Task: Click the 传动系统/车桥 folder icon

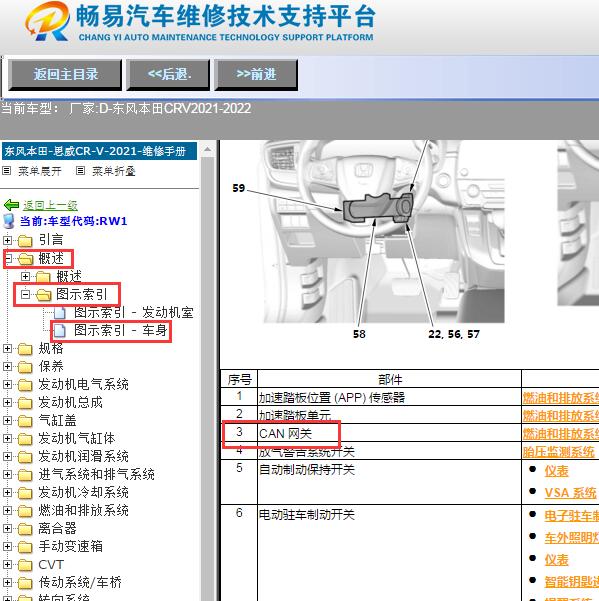Action: click(25, 583)
